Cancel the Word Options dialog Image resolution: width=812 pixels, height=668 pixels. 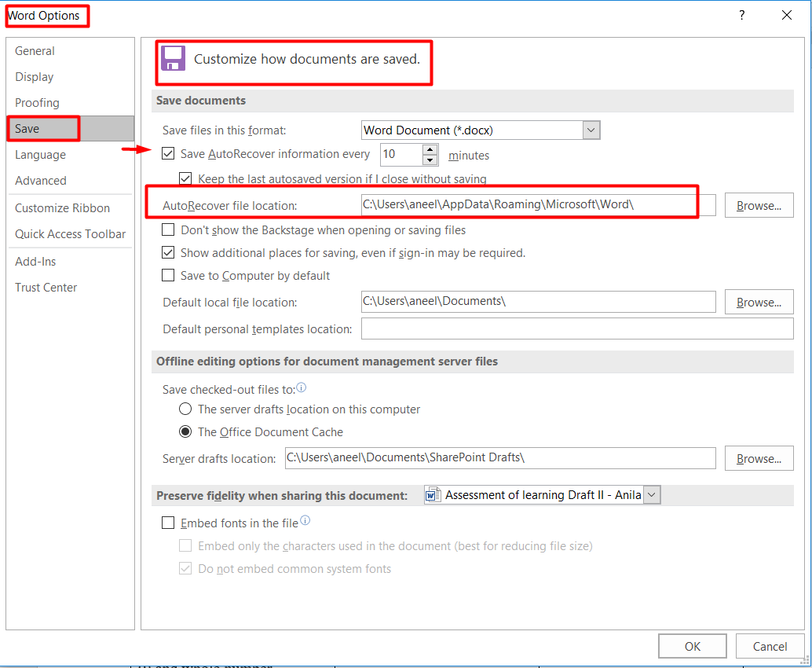(x=770, y=646)
